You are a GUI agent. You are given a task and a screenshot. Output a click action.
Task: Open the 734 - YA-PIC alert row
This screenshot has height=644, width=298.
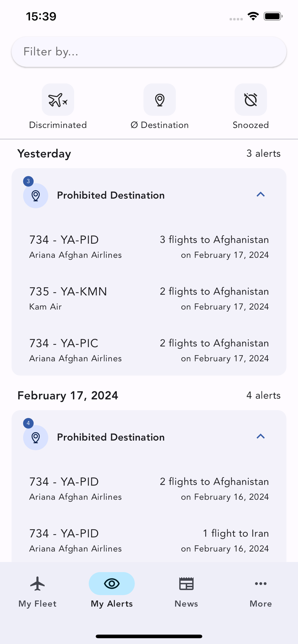coord(149,350)
